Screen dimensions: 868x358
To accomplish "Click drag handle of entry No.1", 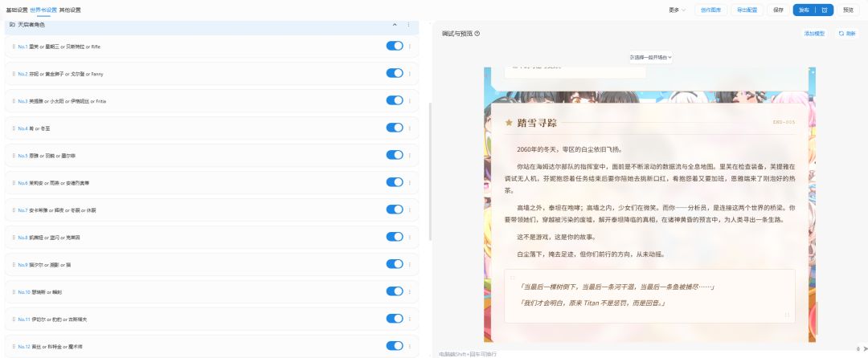I will [x=14, y=47].
